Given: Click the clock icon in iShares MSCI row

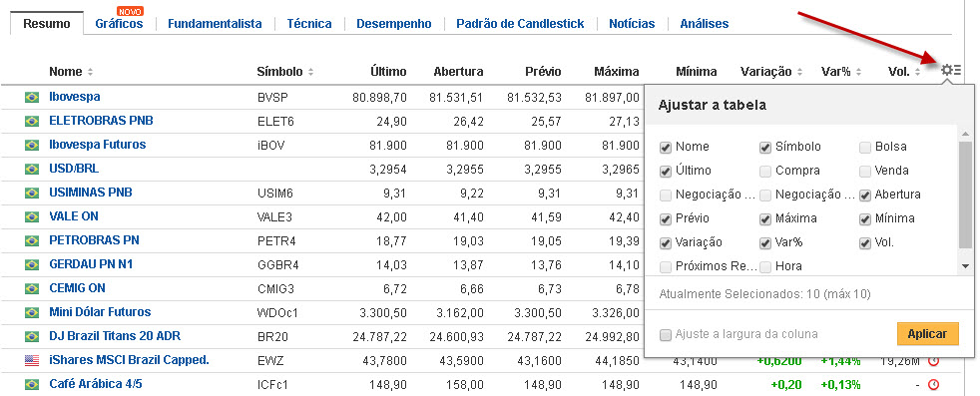Looking at the screenshot, I should point(934,361).
